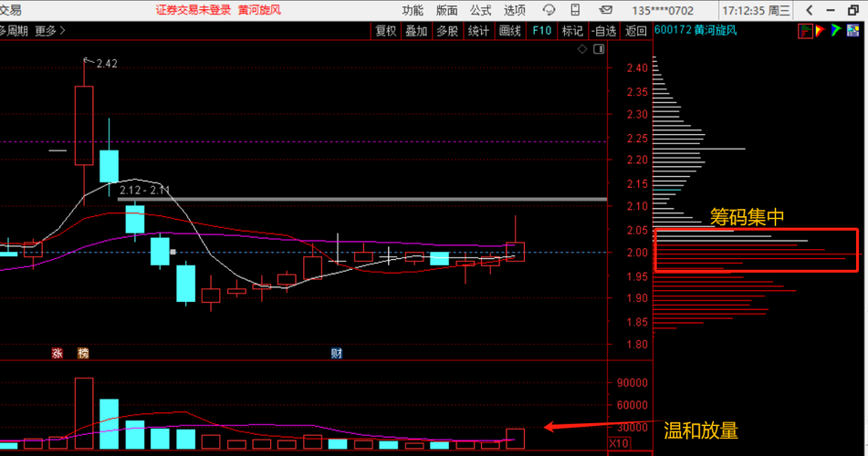Viewport: 868px width, 456px height.
Task: Select the tall candlestick peaking at 2.42
Action: point(84,125)
